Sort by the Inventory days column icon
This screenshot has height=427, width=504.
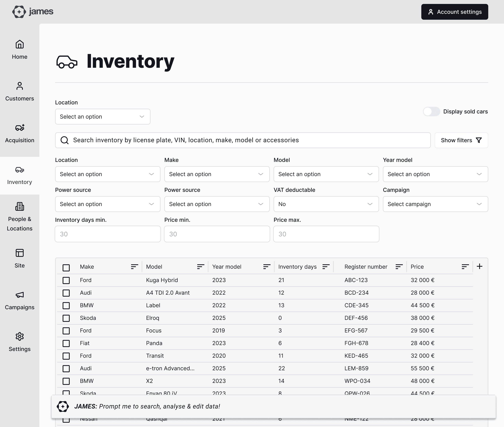point(326,267)
